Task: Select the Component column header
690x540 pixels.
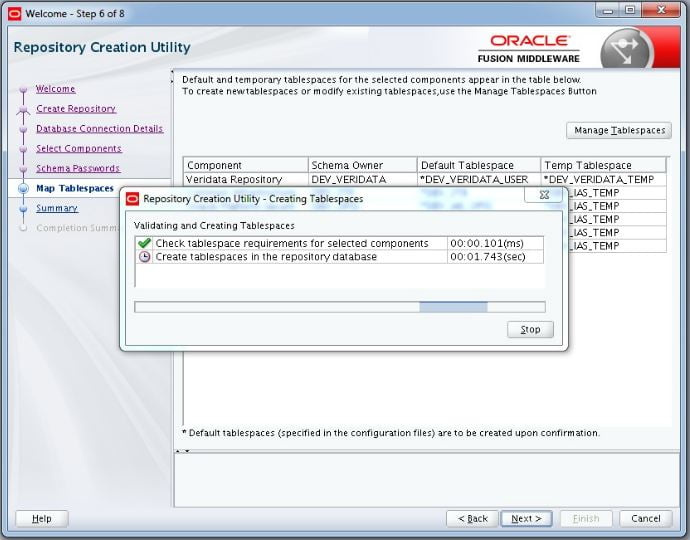Action: coord(246,165)
